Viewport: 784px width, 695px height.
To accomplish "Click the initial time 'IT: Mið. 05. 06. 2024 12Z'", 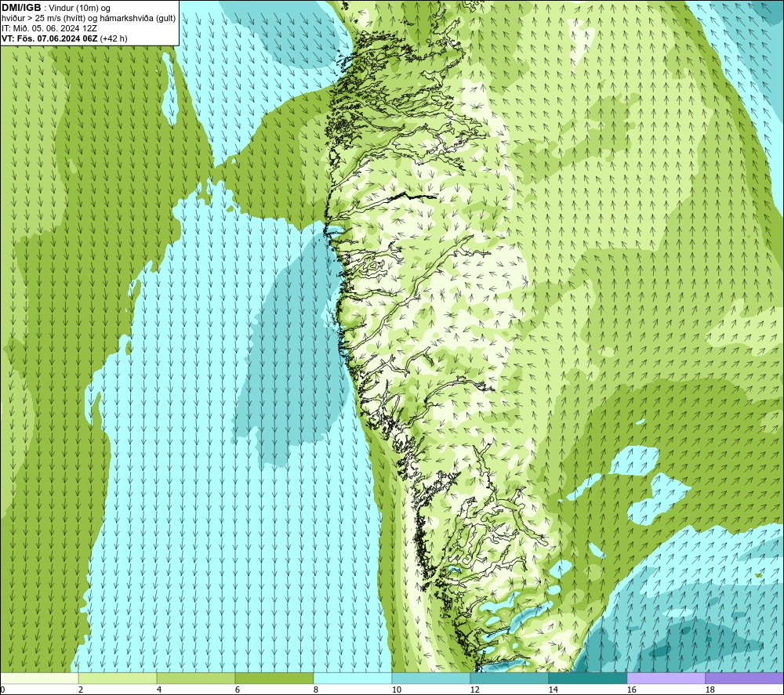I will (49, 28).
